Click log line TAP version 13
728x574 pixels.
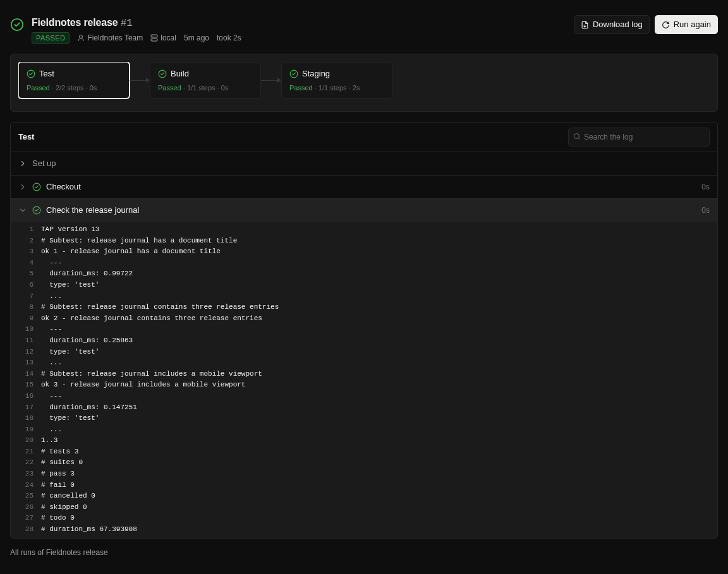(x=70, y=229)
